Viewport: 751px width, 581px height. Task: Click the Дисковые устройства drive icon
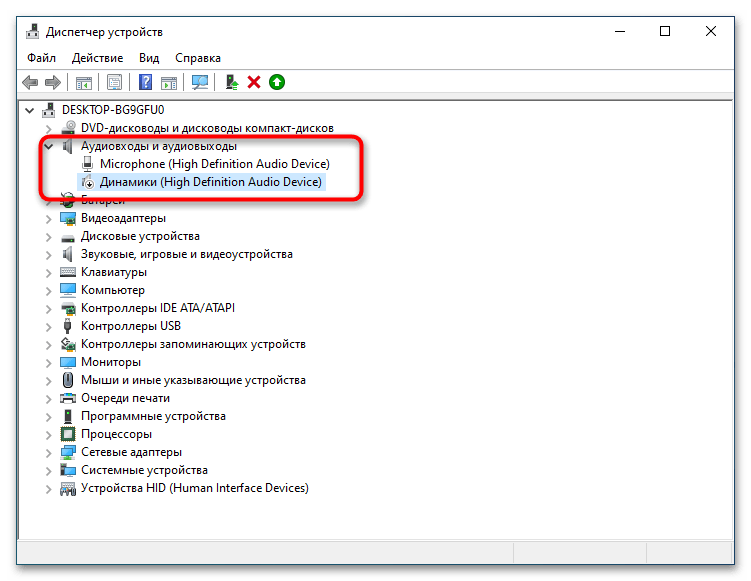[68, 237]
